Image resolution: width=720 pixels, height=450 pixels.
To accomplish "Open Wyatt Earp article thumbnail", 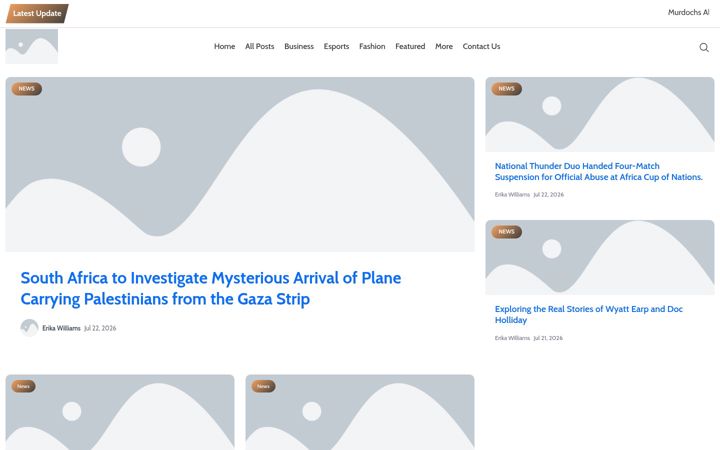I will pyautogui.click(x=600, y=257).
